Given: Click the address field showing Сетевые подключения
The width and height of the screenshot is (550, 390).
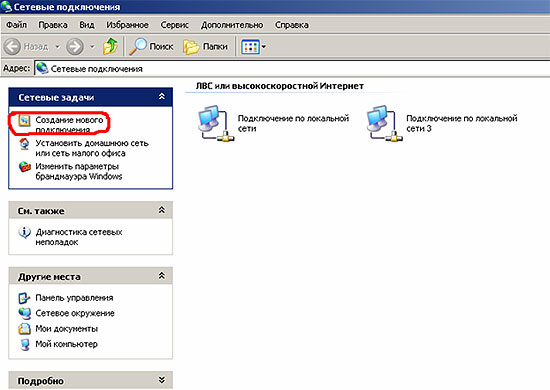Looking at the screenshot, I should pos(292,68).
